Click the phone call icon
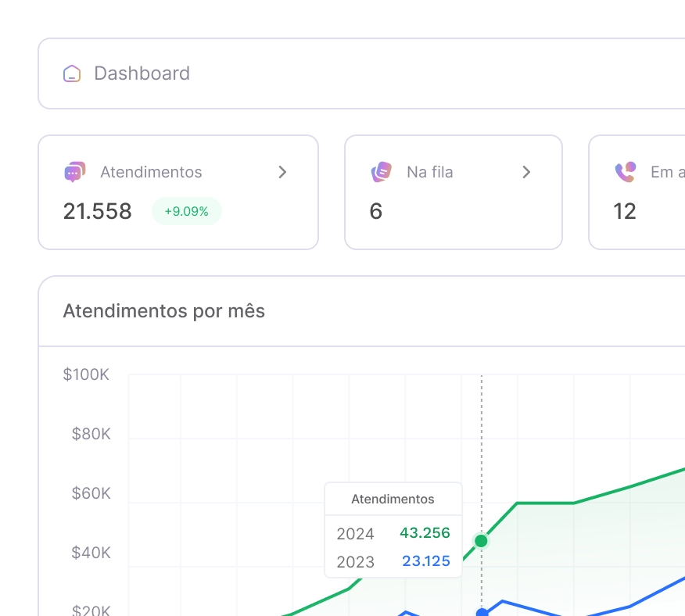 [626, 172]
